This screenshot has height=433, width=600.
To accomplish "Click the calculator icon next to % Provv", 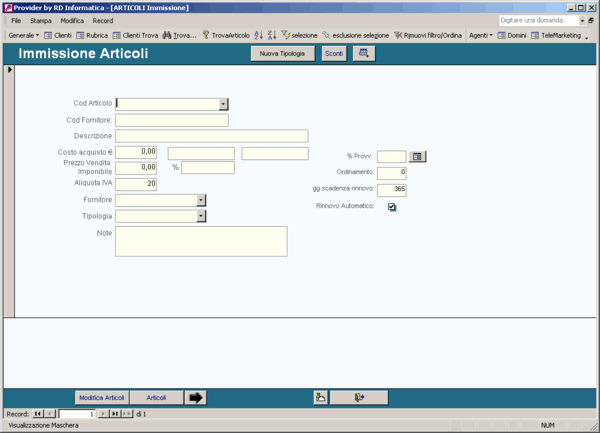I will pos(417,156).
